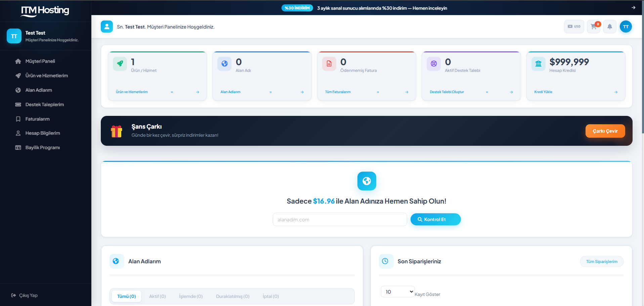Select the Aktif (0) tab
This screenshot has width=644, height=306.
158,296
